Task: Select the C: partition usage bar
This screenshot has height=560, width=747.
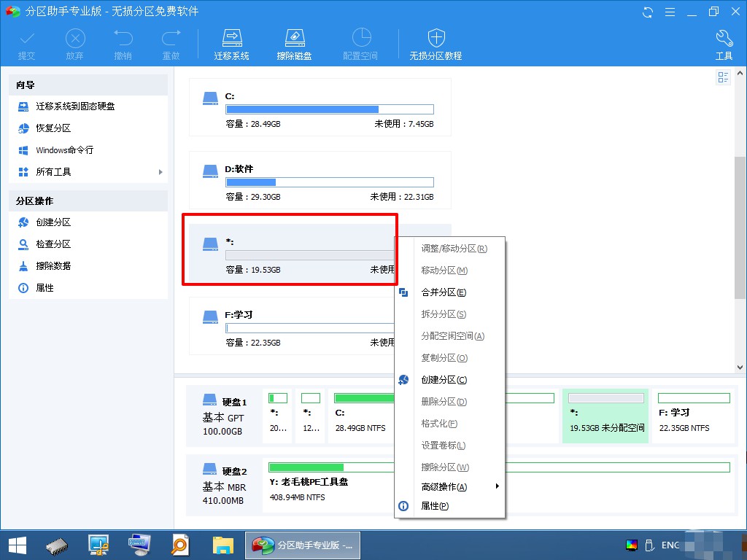Action: click(x=330, y=109)
